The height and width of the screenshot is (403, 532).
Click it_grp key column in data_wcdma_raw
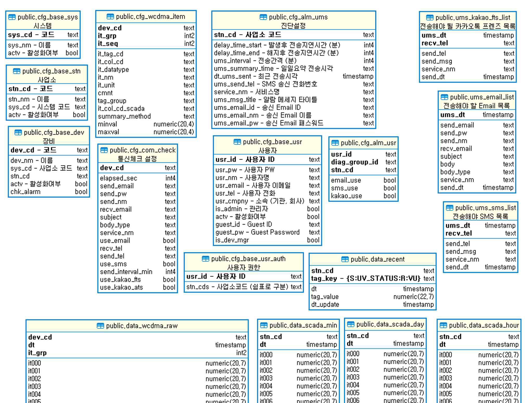point(137,353)
